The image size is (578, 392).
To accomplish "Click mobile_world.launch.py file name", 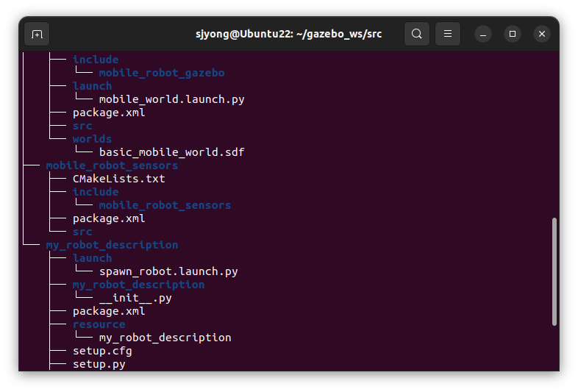I will pos(172,99).
